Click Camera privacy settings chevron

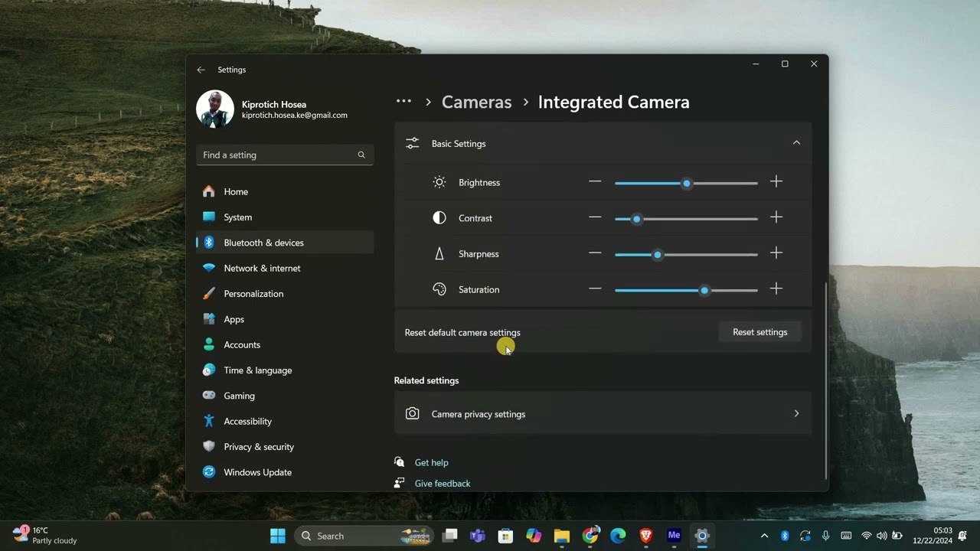coord(796,414)
